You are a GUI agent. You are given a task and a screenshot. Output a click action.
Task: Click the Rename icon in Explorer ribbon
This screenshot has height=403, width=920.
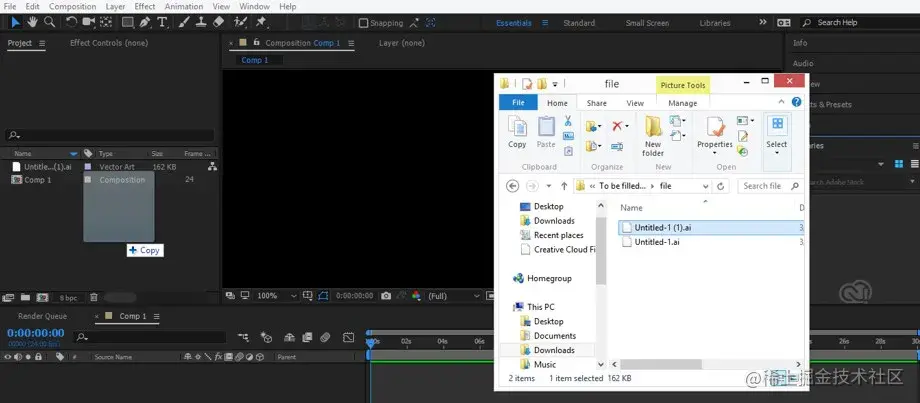coord(617,146)
